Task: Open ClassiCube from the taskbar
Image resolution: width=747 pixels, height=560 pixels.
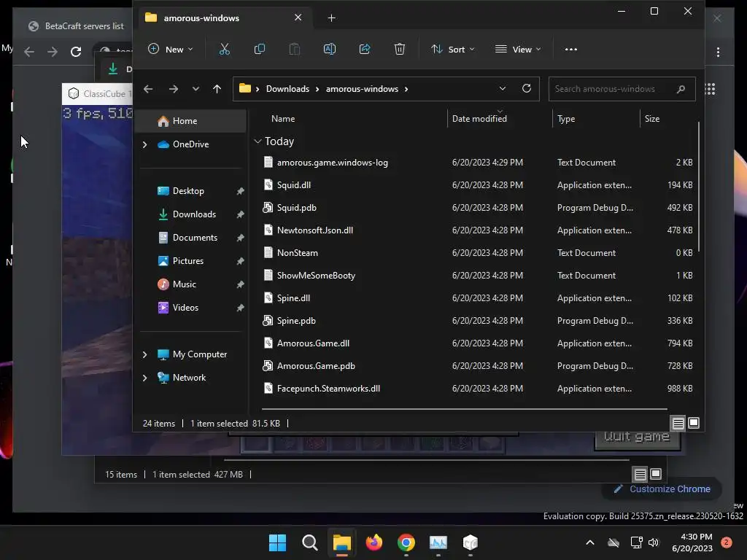Action: [471, 542]
